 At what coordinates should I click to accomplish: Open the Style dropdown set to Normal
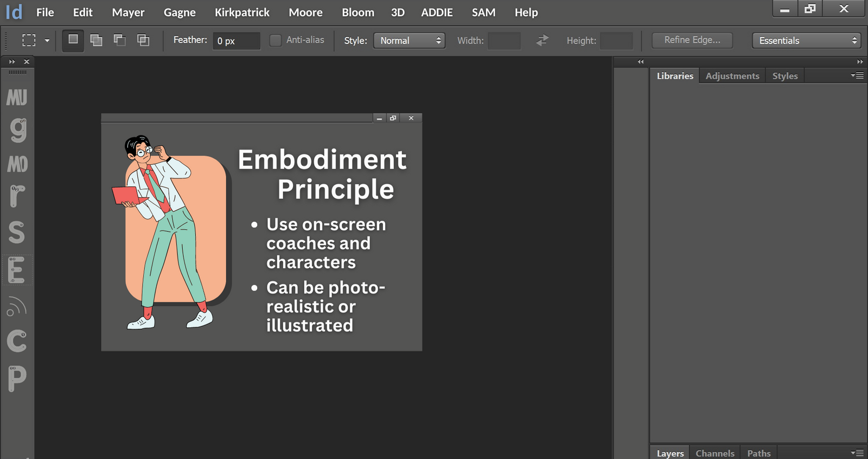[409, 41]
